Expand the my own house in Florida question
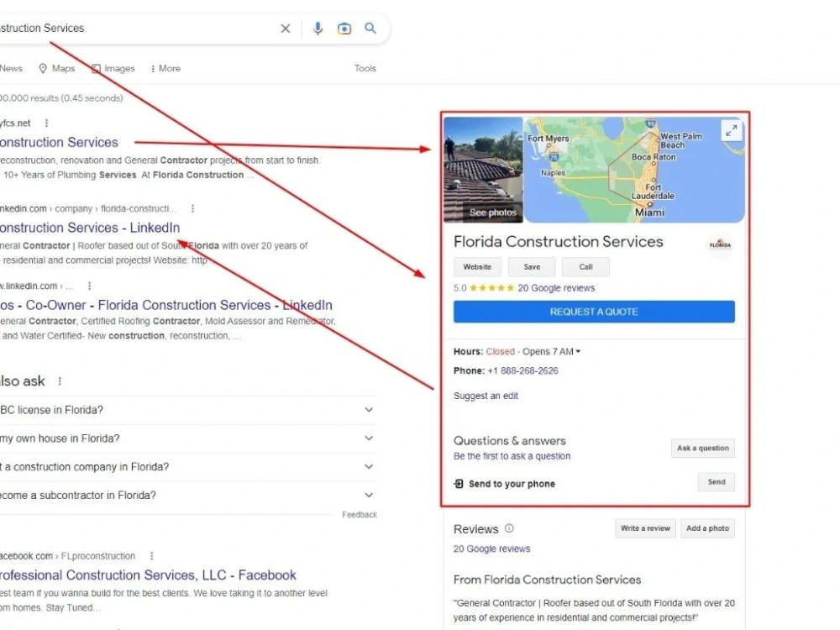 coord(187,438)
